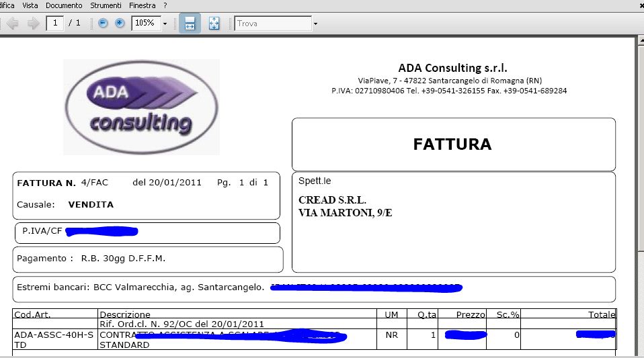
Task: Click the Prezzo column header
Action: [471, 314]
